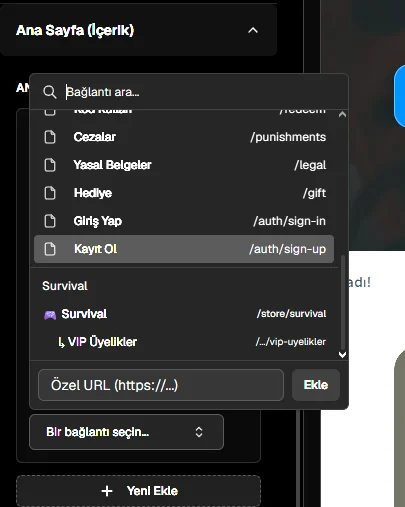This screenshot has height=507, width=405.
Task: Click the Kayıt Ol page icon
Action: [x=50, y=249]
